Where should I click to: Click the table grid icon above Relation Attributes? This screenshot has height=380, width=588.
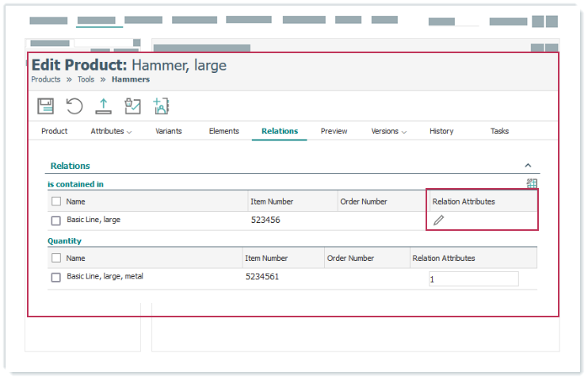click(532, 184)
